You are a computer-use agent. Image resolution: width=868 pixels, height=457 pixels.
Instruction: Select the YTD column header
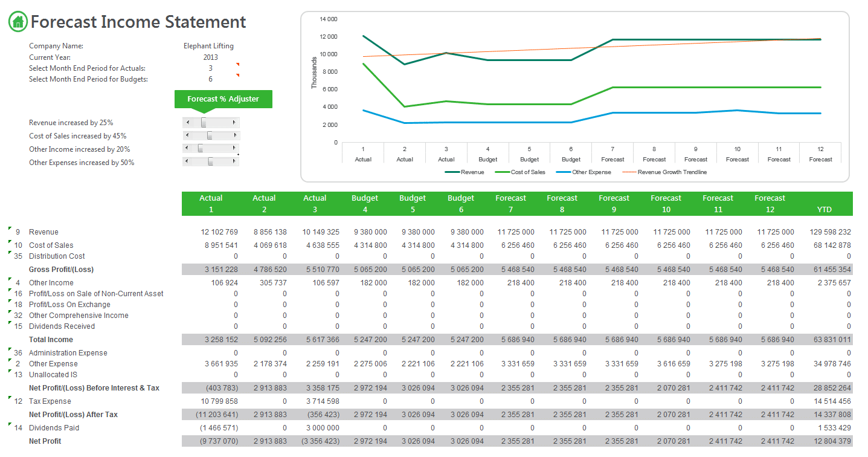pyautogui.click(x=824, y=210)
